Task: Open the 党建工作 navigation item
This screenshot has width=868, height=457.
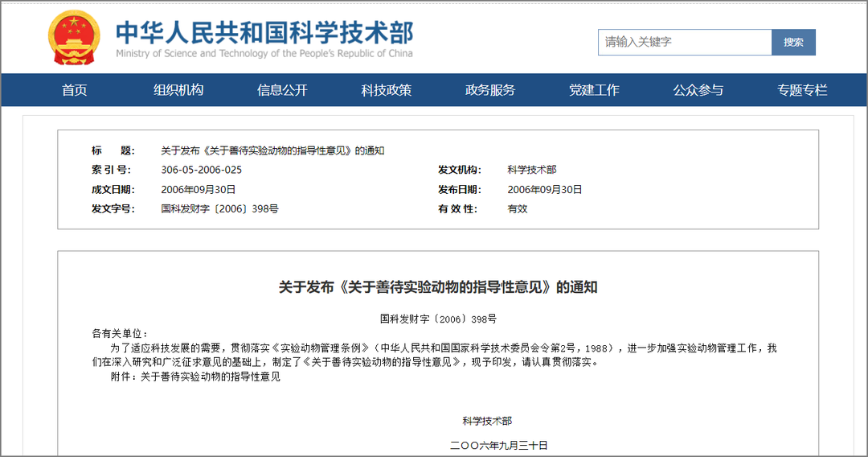Action: click(594, 90)
